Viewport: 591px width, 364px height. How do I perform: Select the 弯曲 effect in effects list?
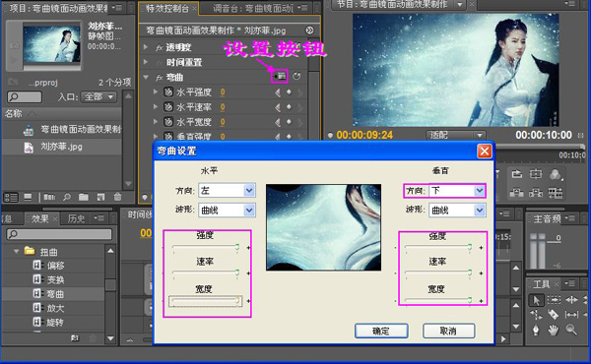click(55, 294)
